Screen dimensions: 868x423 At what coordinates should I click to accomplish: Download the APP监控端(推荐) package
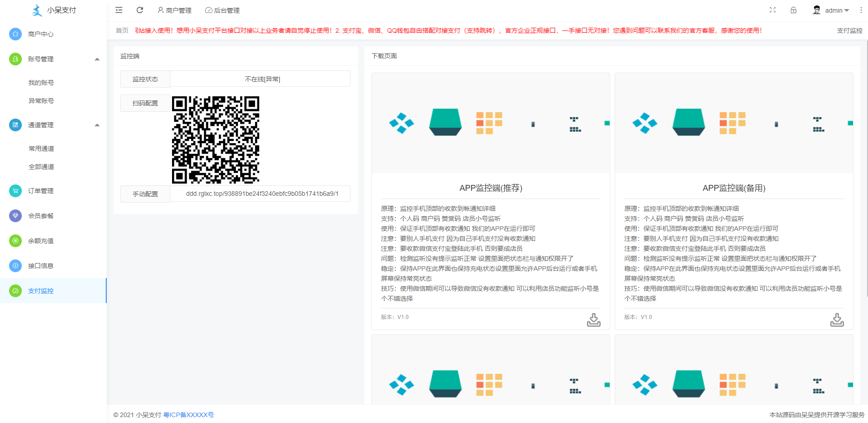[x=594, y=320]
